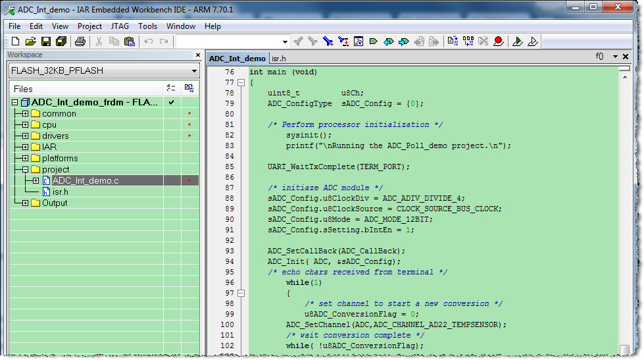The image size is (644, 360).
Task: Click the Previous Bookmark icon
Action: tap(389, 41)
